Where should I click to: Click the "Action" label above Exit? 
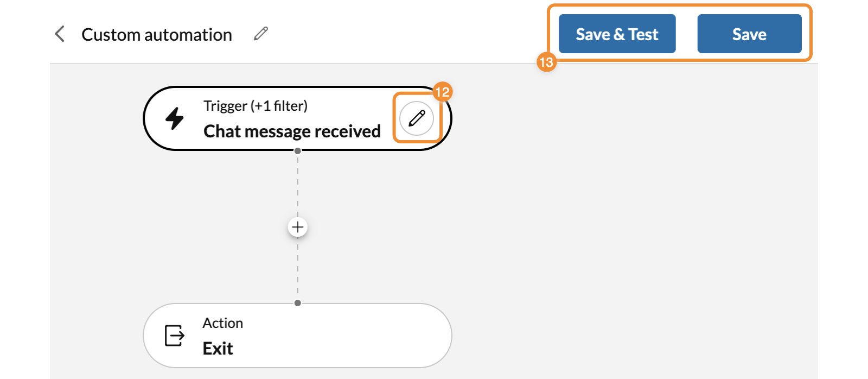222,323
